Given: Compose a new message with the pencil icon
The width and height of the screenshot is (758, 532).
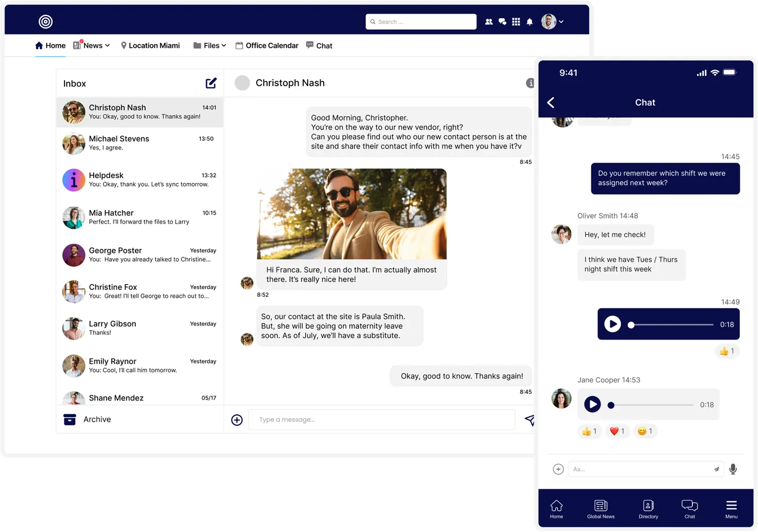Looking at the screenshot, I should pos(211,83).
